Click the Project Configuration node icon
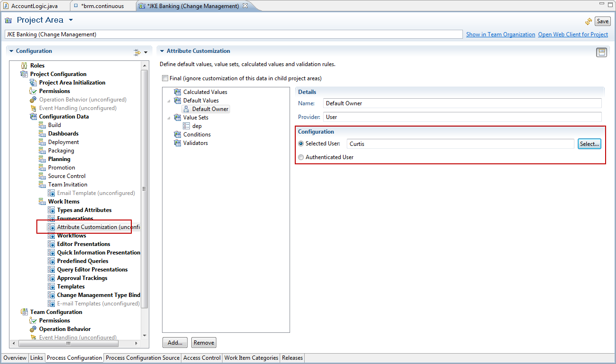This screenshot has width=616, height=364. tap(24, 74)
